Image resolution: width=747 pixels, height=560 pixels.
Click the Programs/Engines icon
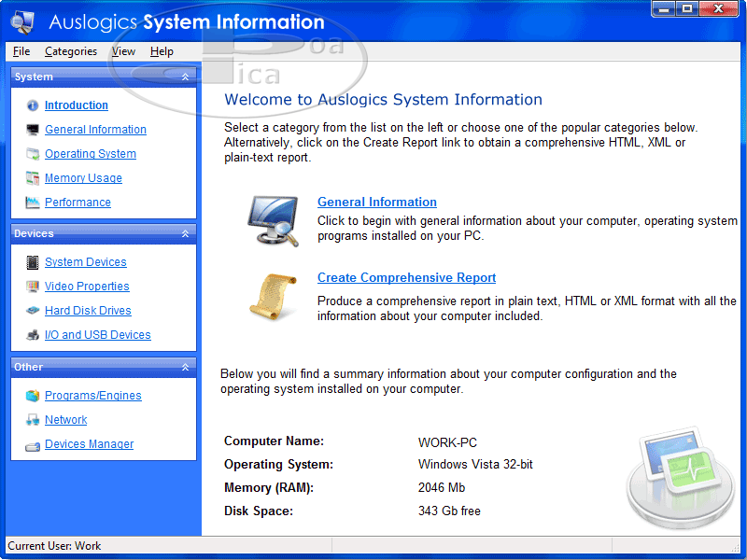[x=33, y=396]
